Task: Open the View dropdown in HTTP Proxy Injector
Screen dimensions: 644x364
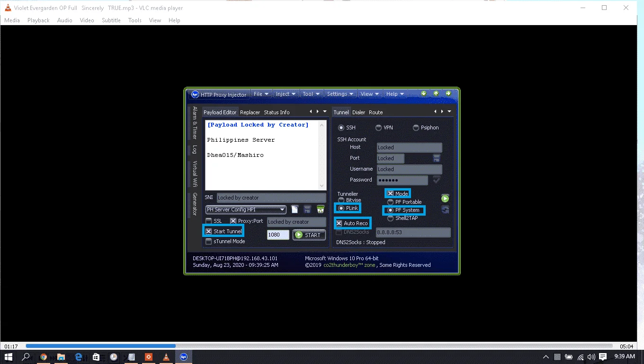Action: pyautogui.click(x=370, y=94)
